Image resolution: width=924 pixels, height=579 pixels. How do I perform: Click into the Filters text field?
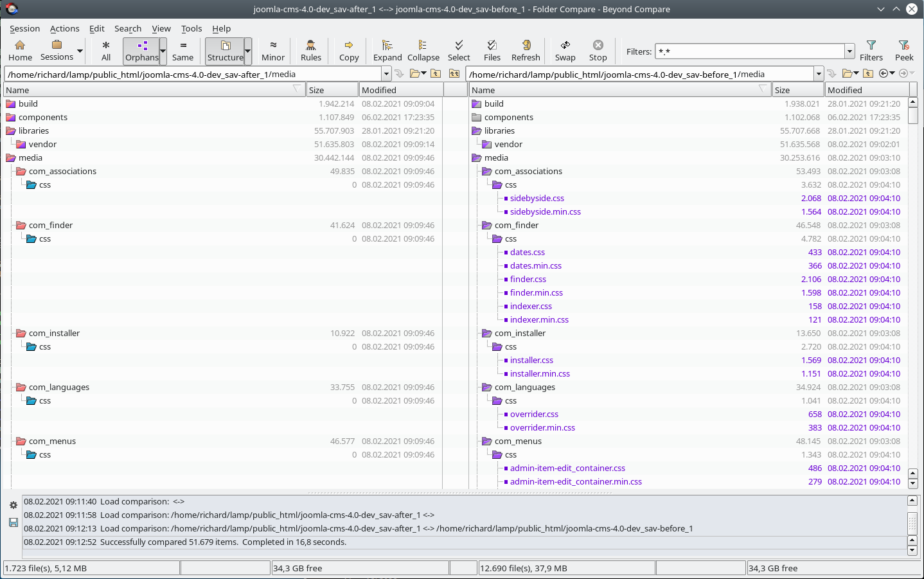pyautogui.click(x=750, y=51)
